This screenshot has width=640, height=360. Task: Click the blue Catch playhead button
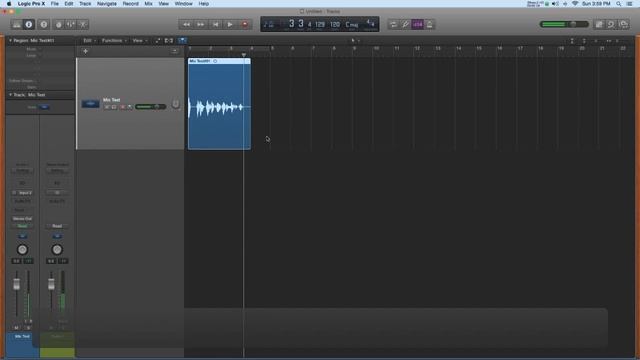tap(182, 40)
